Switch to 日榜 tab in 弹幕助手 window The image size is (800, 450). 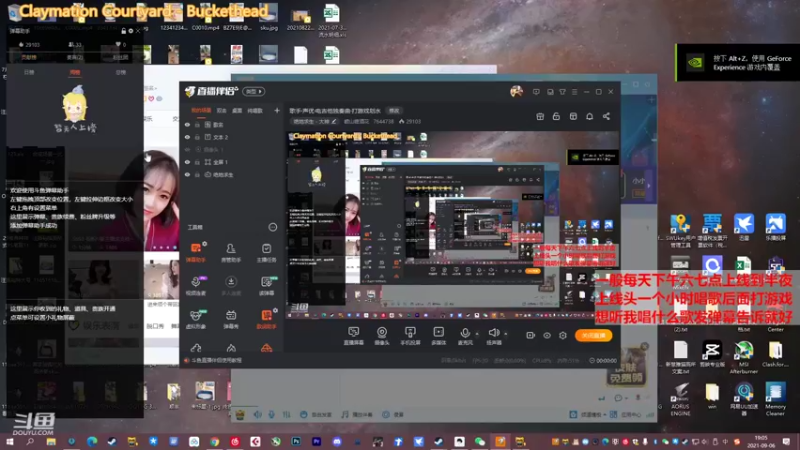click(29, 72)
